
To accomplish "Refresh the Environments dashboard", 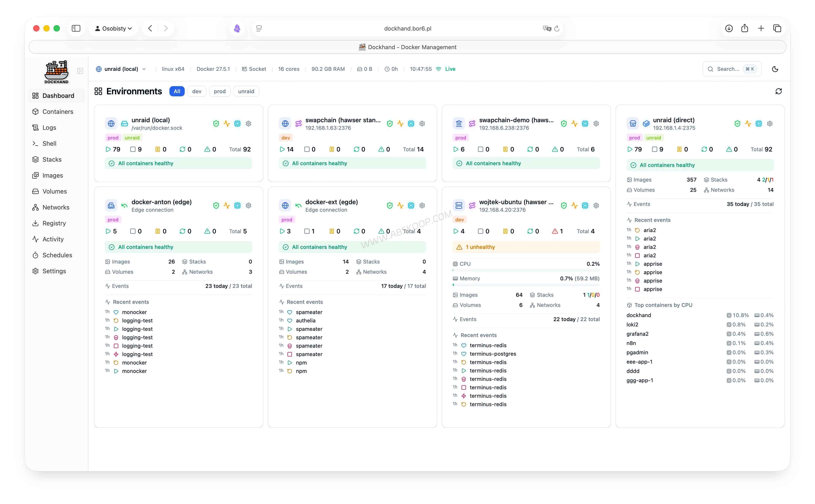I will coord(778,91).
